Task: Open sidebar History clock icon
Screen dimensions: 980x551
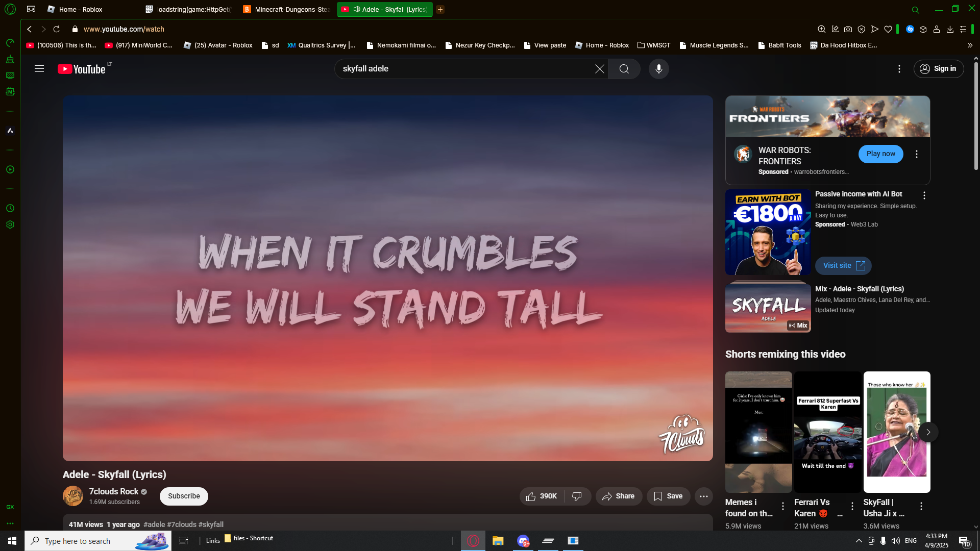Action: point(10,208)
